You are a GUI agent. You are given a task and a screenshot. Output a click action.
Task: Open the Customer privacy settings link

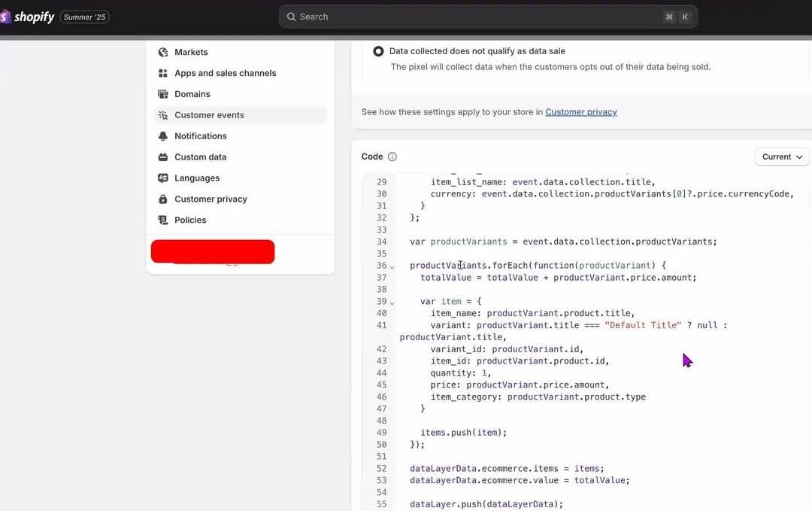580,111
